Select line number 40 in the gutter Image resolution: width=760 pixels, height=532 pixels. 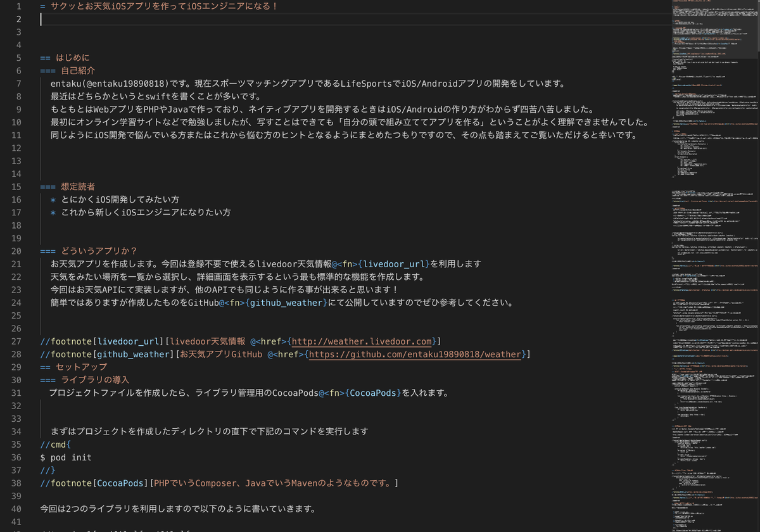(x=16, y=509)
